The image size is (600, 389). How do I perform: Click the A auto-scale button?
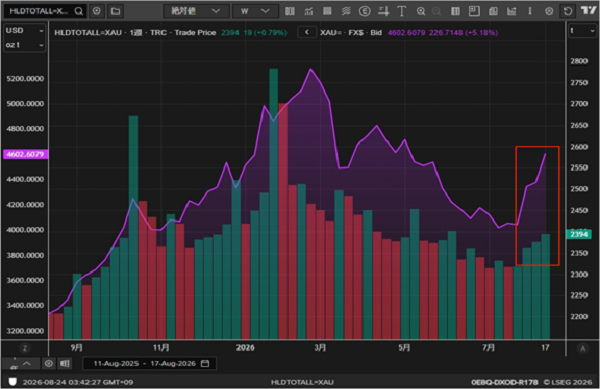pyautogui.click(x=583, y=348)
